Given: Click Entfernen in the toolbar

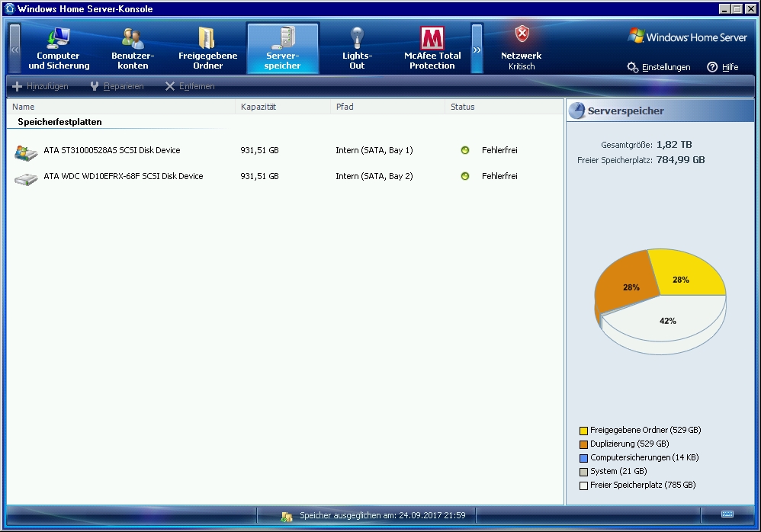Looking at the screenshot, I should click(x=190, y=86).
